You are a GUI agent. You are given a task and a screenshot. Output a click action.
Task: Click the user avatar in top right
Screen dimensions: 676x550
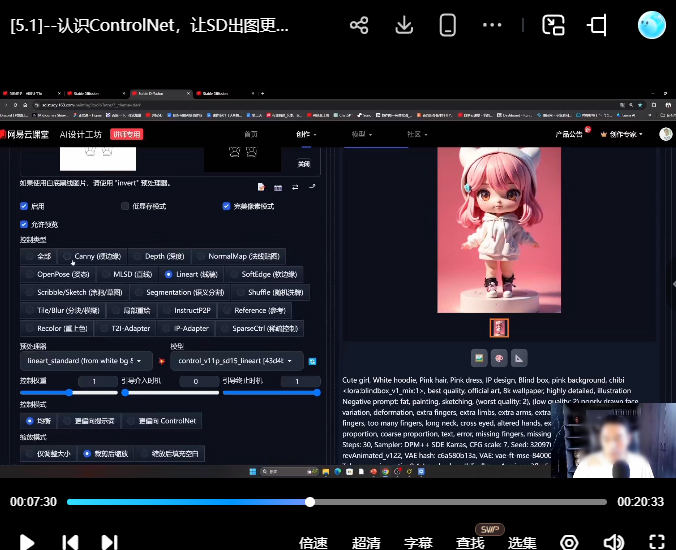point(651,26)
